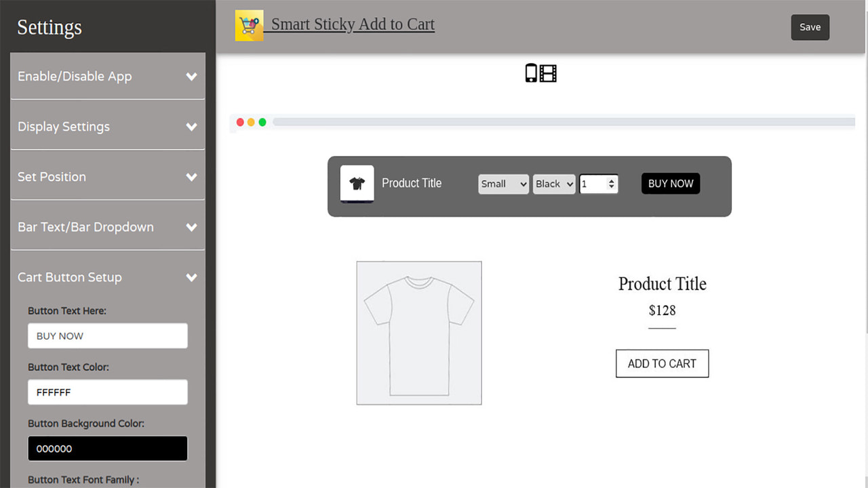Image resolution: width=868 pixels, height=488 pixels.
Task: Click the green dot on the browser mockup
Action: 261,122
